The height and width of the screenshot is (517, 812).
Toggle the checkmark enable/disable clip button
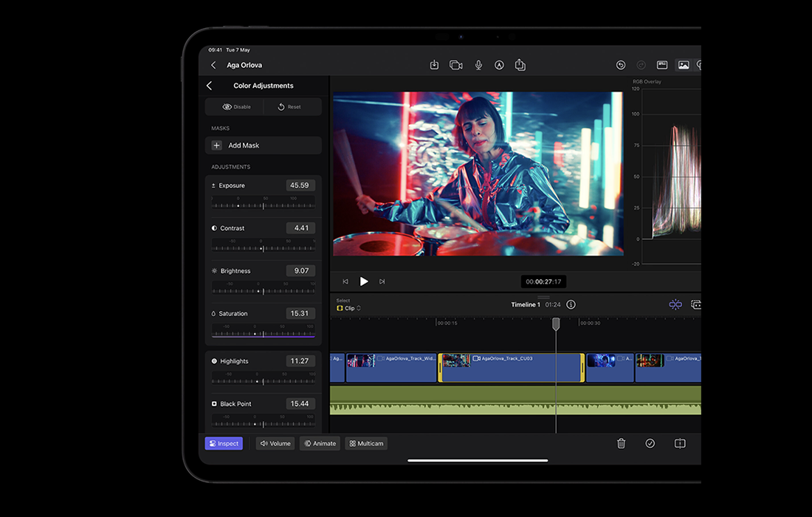(650, 443)
